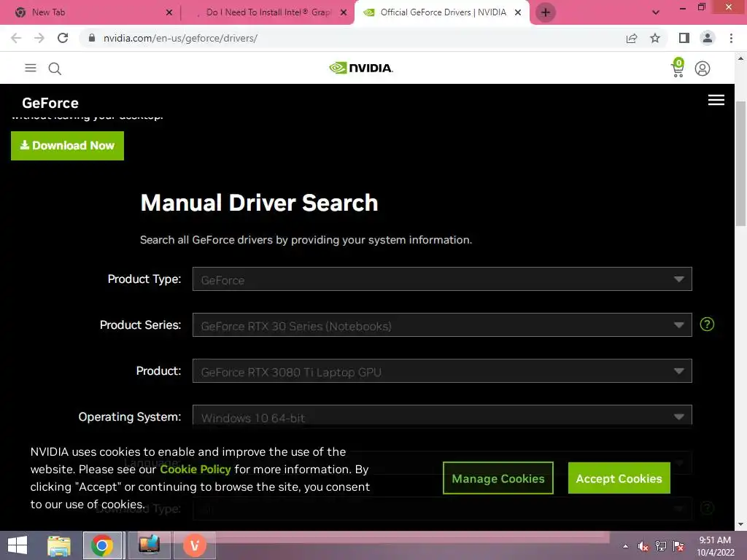Screen dimensions: 747x560
Task: Click Manage Cookies button
Action: (498, 478)
